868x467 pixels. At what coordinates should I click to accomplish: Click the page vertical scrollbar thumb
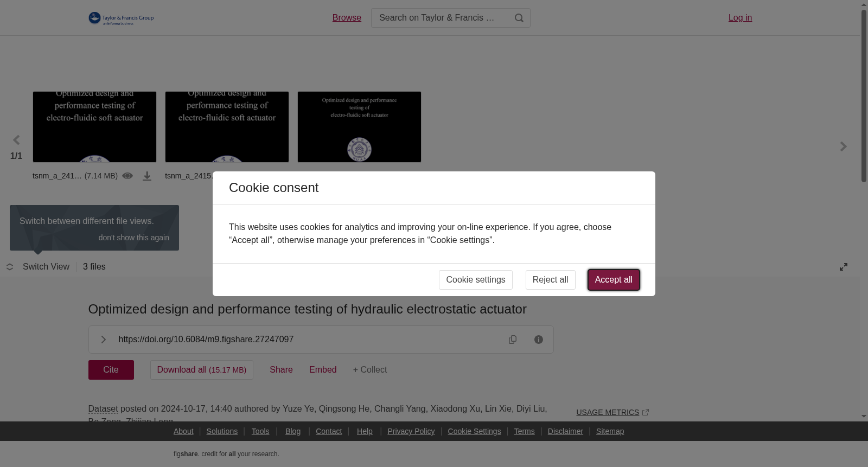864,95
